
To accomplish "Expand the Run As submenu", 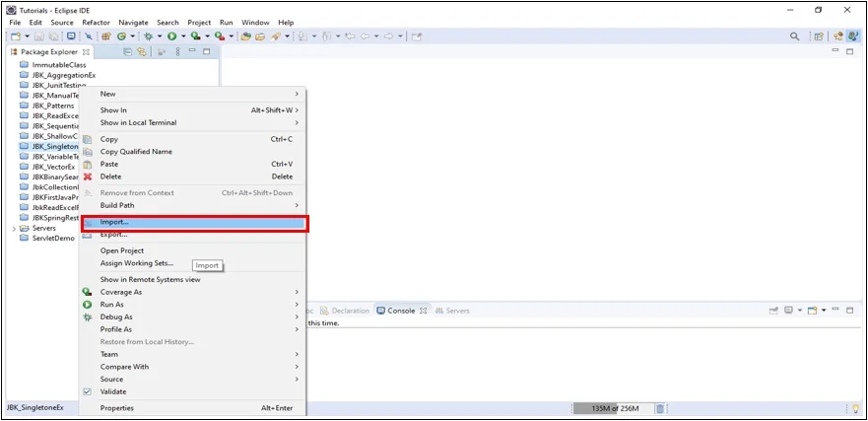I will [x=192, y=304].
